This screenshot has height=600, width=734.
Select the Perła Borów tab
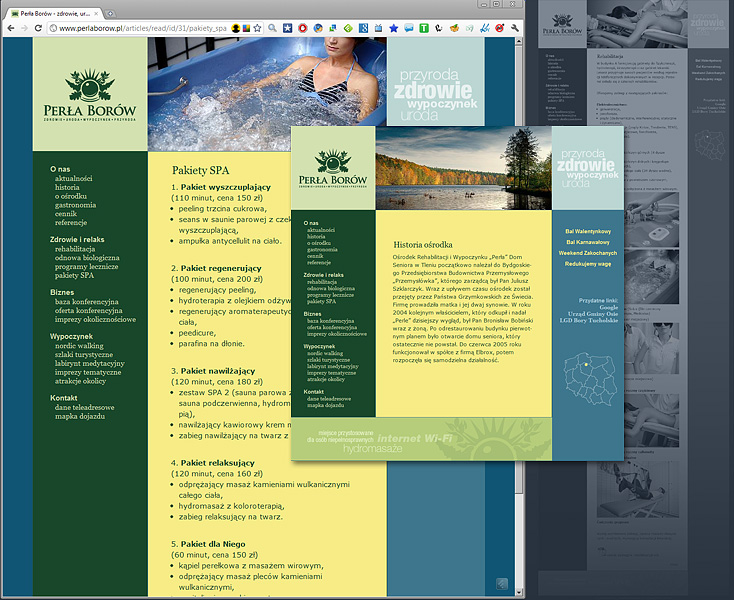click(x=55, y=14)
